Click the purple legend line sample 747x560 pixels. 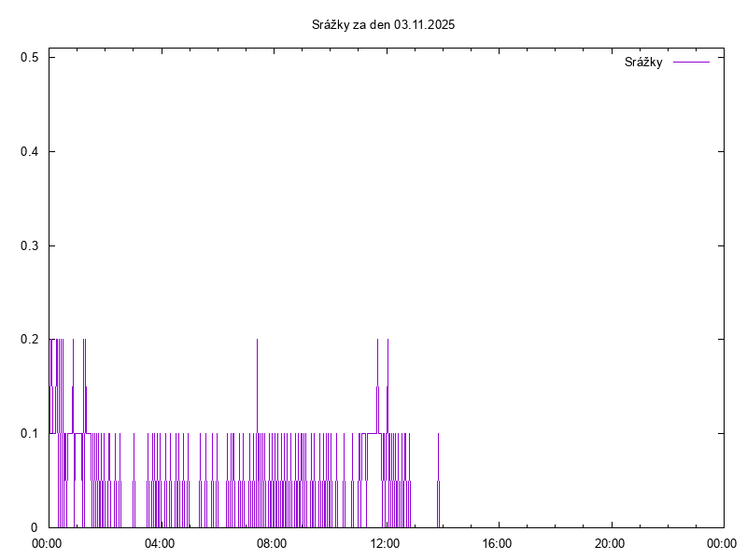[x=691, y=63]
